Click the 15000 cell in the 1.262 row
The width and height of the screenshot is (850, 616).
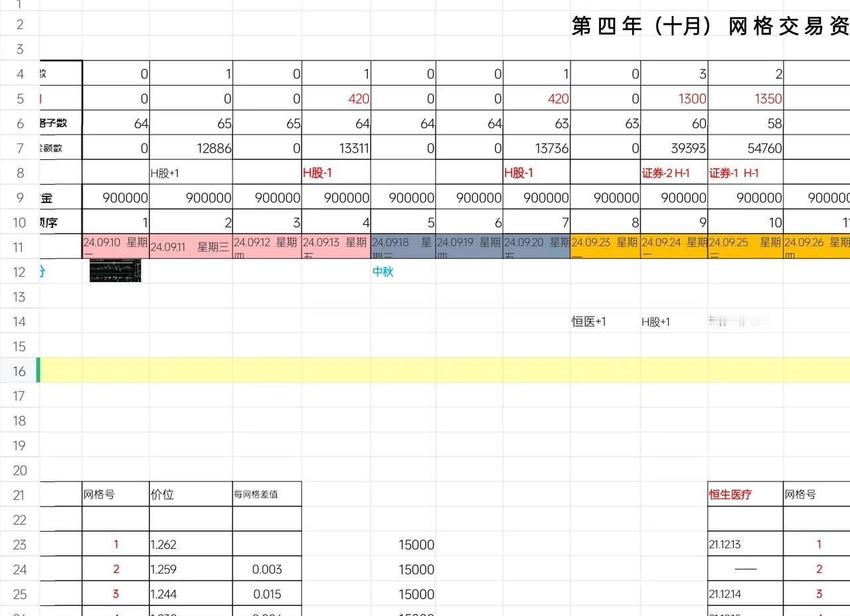coord(403,544)
